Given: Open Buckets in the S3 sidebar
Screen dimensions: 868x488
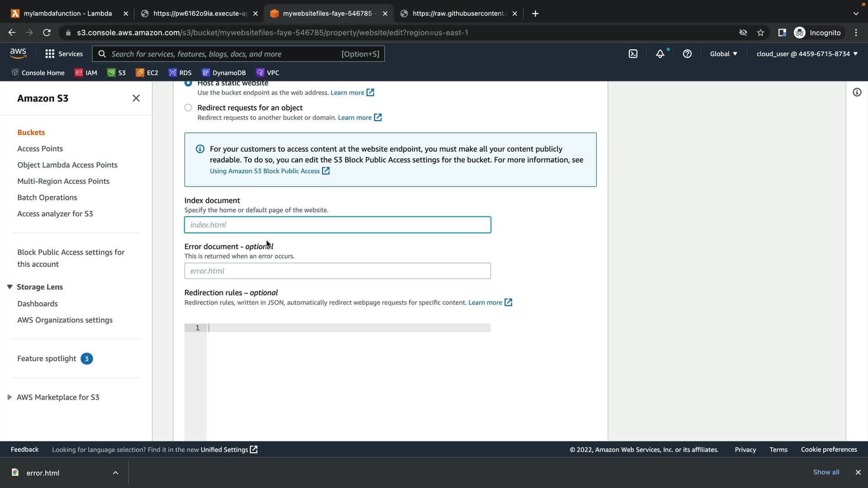Looking at the screenshot, I should [x=31, y=132].
